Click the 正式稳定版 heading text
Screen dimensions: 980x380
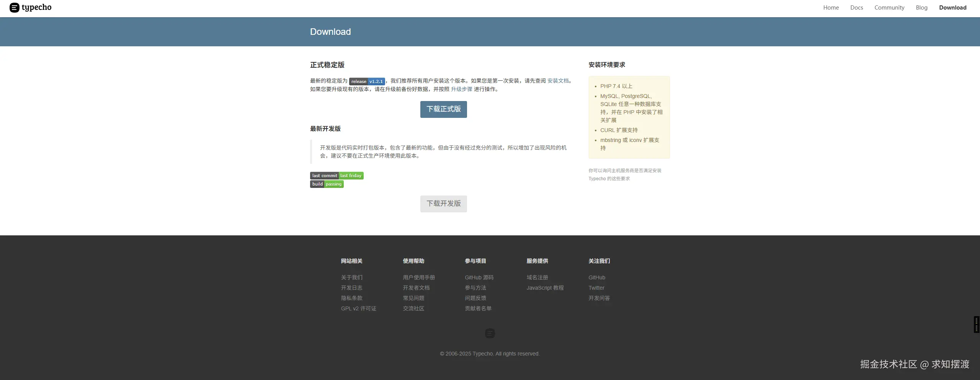pos(327,65)
